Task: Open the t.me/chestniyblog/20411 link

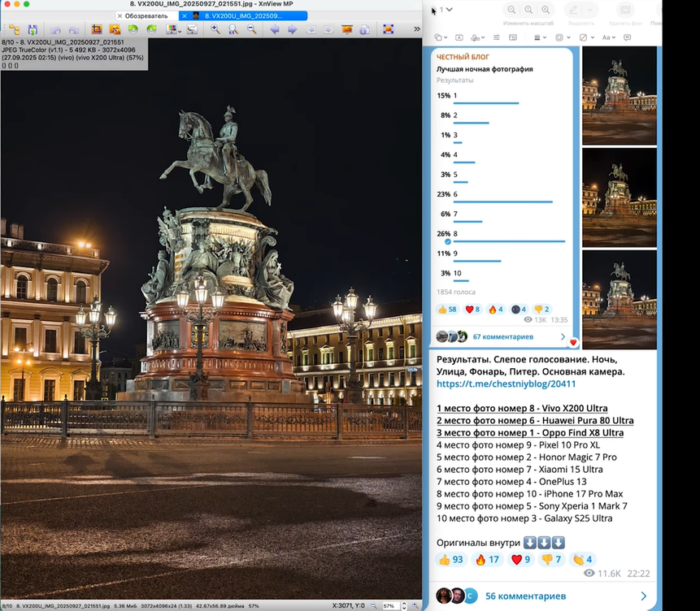Action: click(x=506, y=383)
